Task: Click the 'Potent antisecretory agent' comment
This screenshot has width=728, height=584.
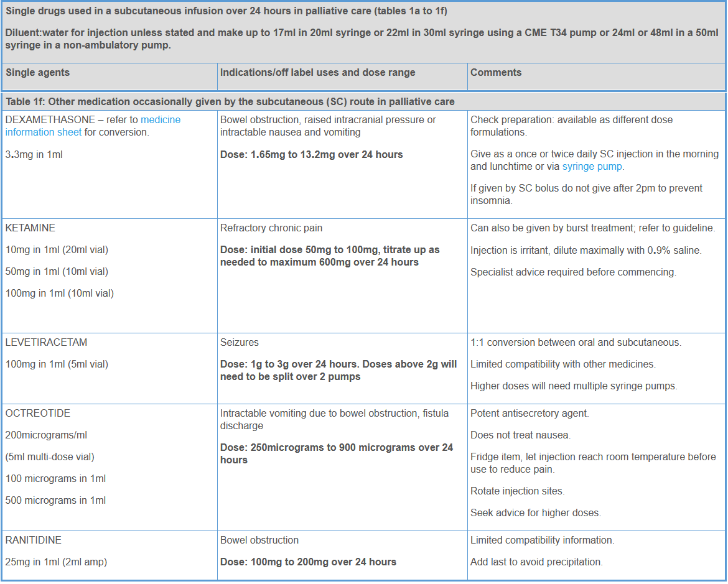Action: pyautogui.click(x=530, y=414)
